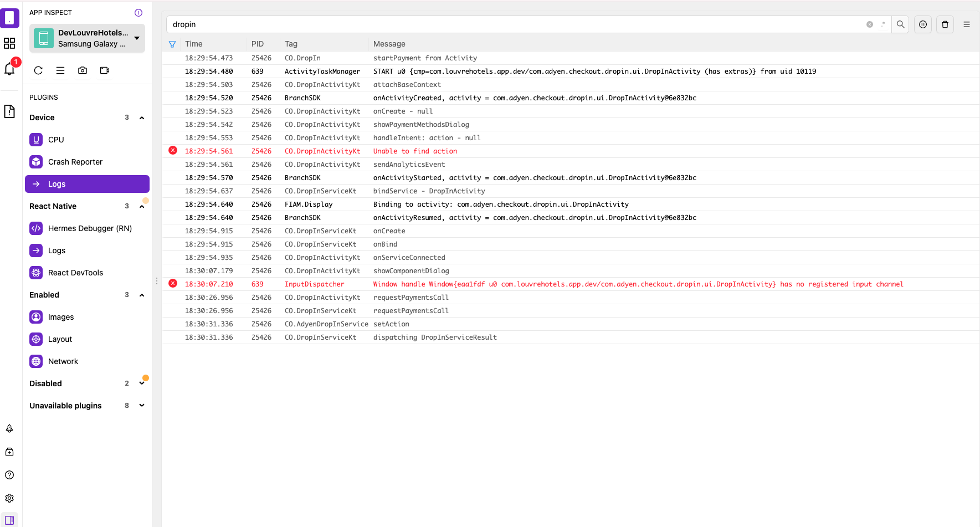Refresh the connected device

tap(38, 70)
